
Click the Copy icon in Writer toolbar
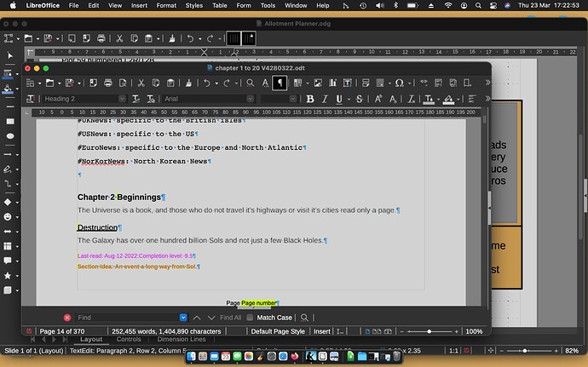pos(156,83)
